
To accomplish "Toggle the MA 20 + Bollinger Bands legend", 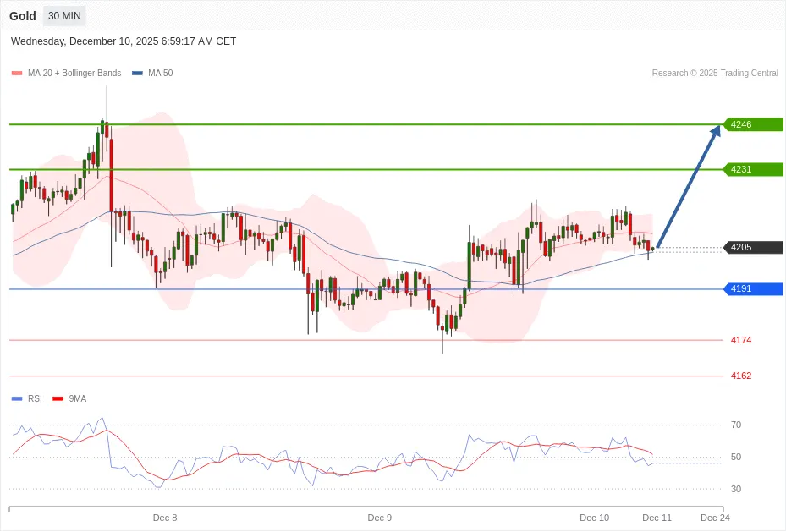I will [x=74, y=74].
